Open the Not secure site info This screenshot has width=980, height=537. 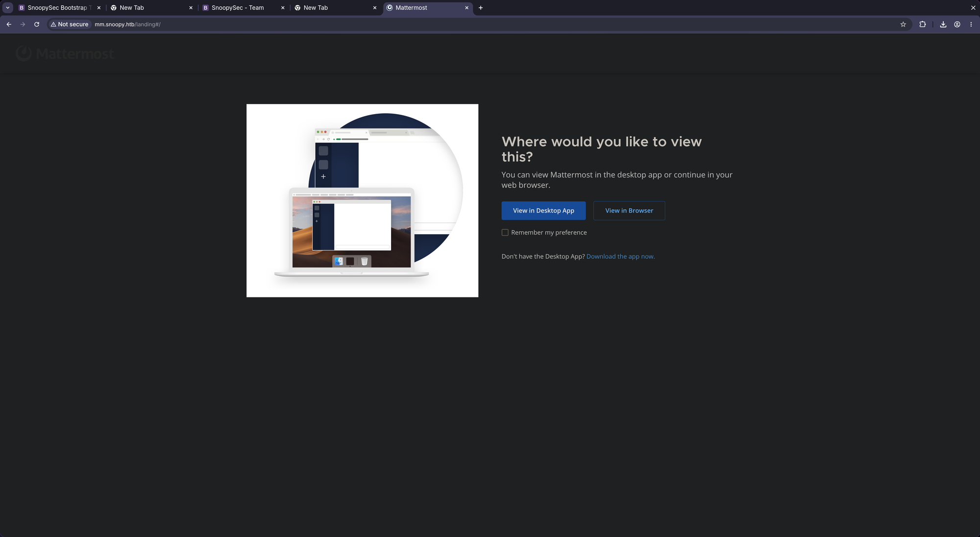coord(70,24)
